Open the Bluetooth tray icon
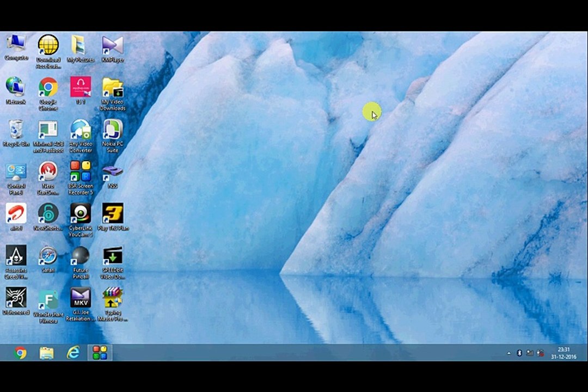This screenshot has width=588, height=392. point(519,353)
